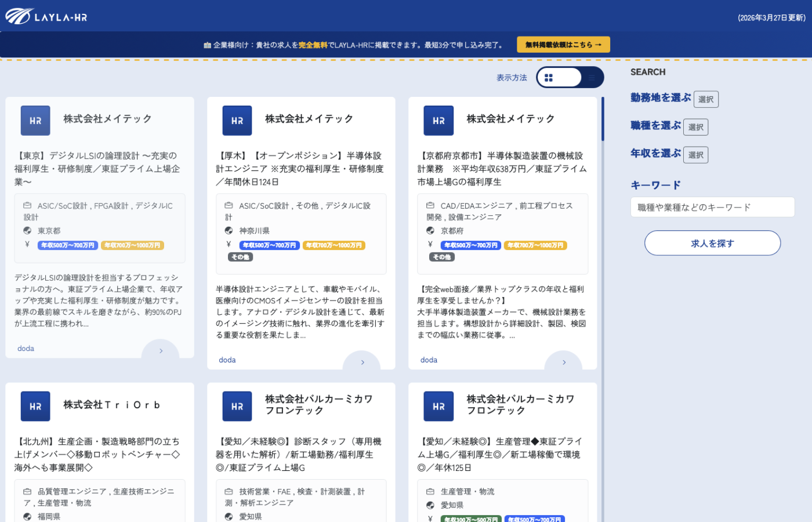Click HR logo of 株式会社TriOrb card
812x522 pixels.
point(35,406)
